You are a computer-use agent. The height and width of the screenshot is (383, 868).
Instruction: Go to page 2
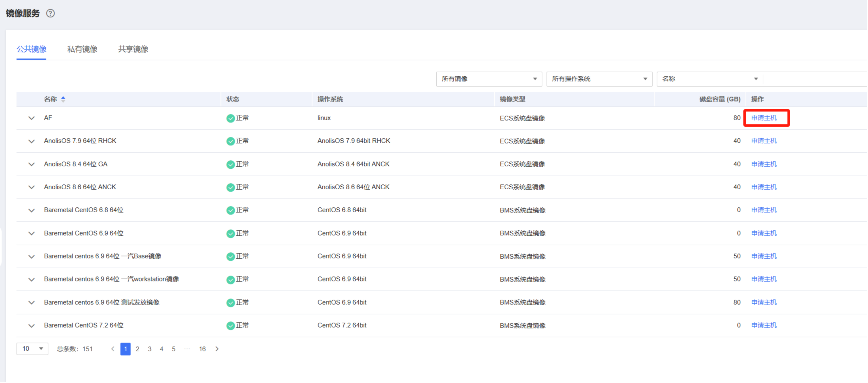click(137, 349)
